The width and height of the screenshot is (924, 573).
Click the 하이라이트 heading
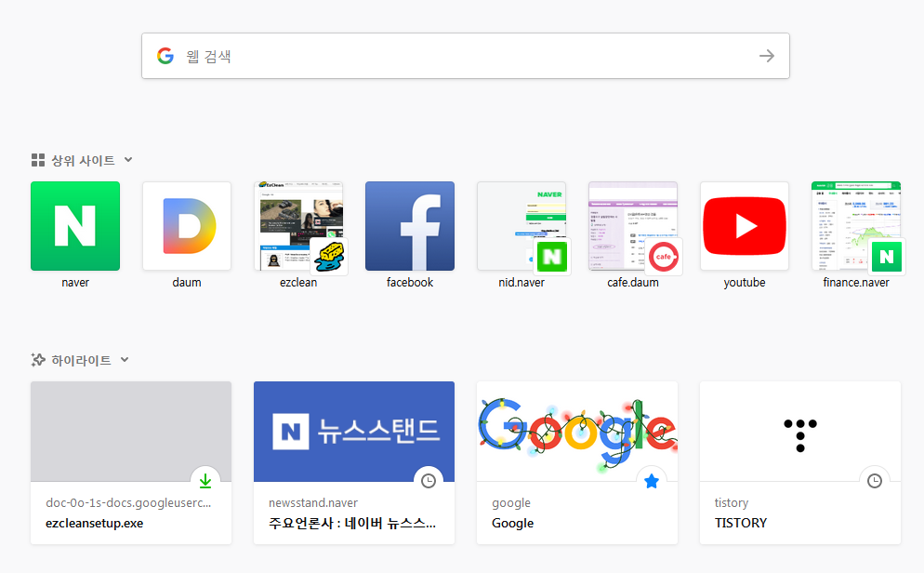point(81,360)
